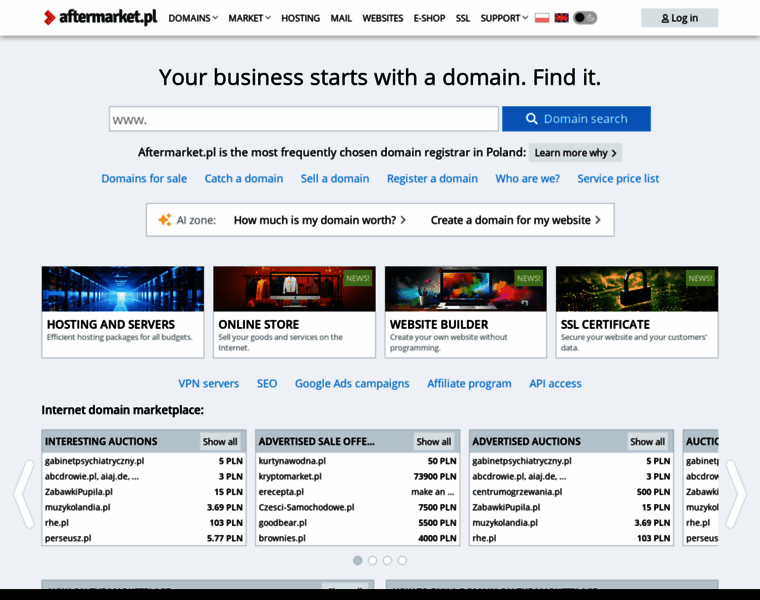
Task: Open API access link
Action: (555, 383)
